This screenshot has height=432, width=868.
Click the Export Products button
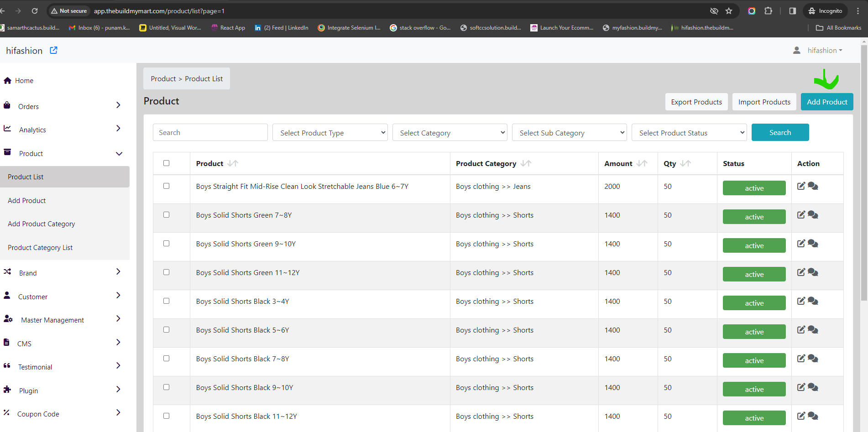pyautogui.click(x=696, y=102)
